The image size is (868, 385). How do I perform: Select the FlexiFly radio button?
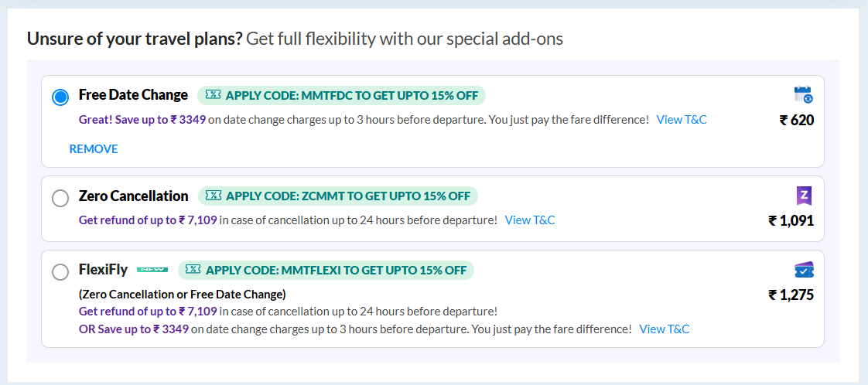[x=60, y=272]
